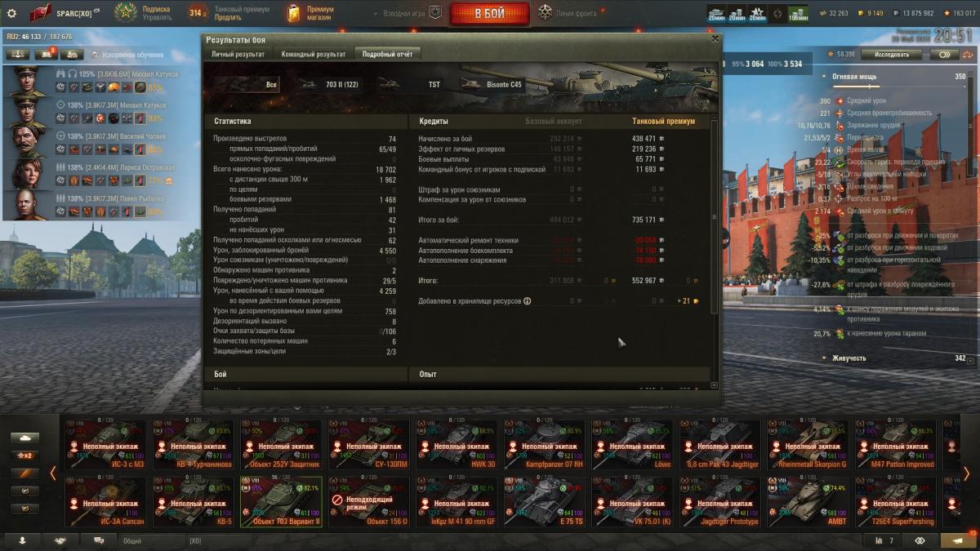Switch to Личный результат tab
Image resolution: width=980 pixels, height=551 pixels.
[238, 54]
